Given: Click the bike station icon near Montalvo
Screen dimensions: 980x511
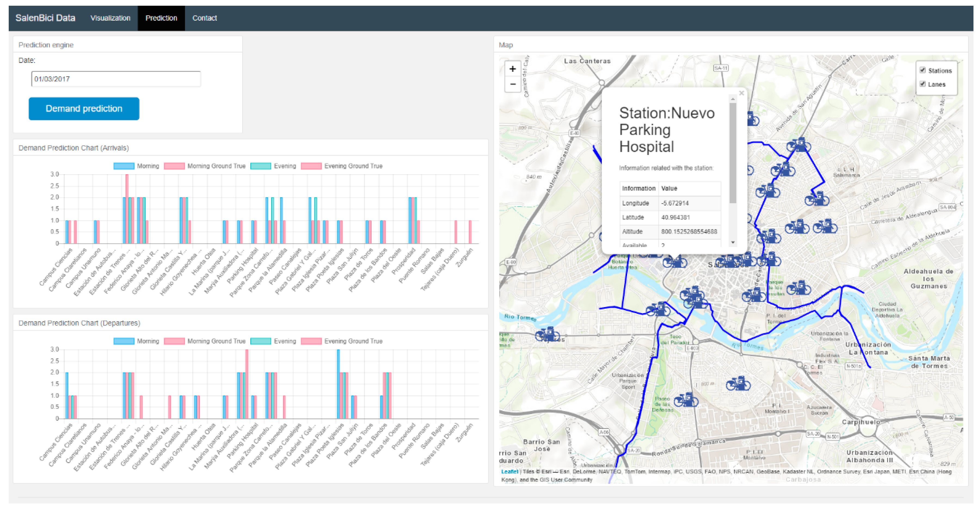Looking at the screenshot, I should click(x=738, y=384).
